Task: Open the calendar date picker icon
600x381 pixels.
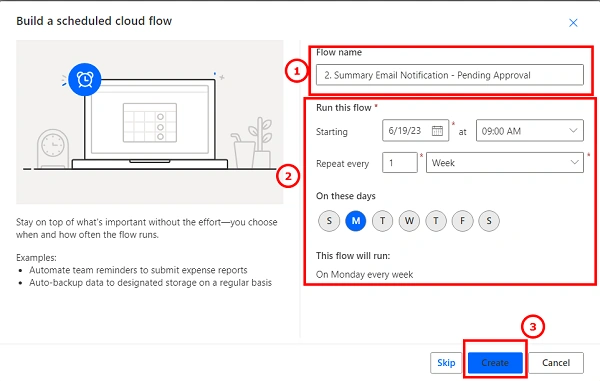Action: [437, 131]
